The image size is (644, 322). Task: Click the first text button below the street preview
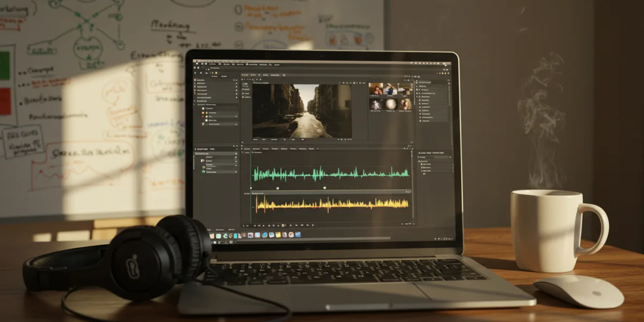point(257,140)
